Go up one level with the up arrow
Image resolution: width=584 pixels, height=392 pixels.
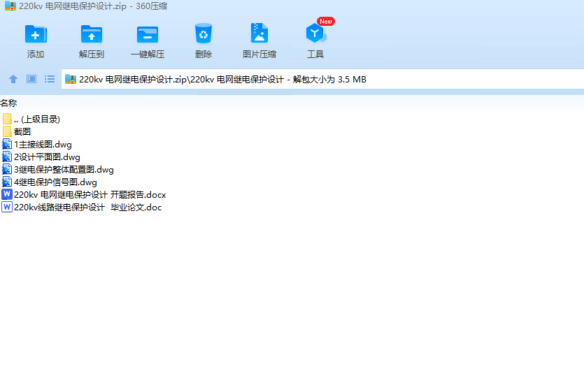(x=13, y=79)
